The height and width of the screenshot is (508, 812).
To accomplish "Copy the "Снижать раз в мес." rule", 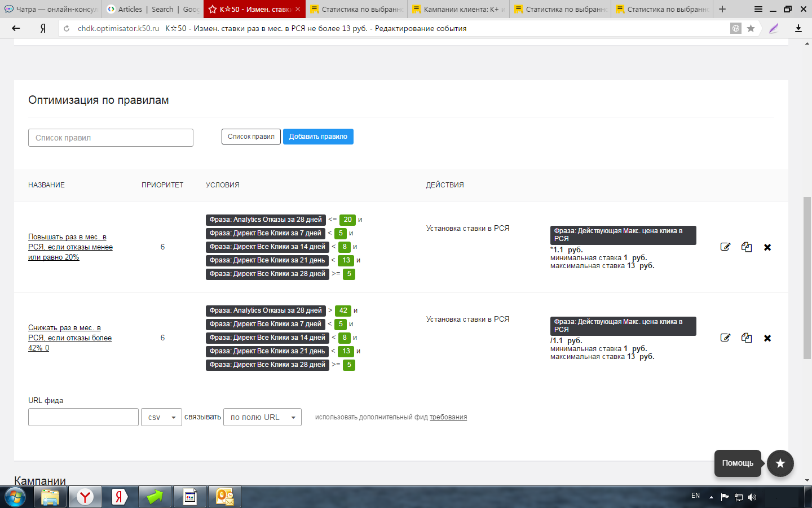I will point(747,338).
